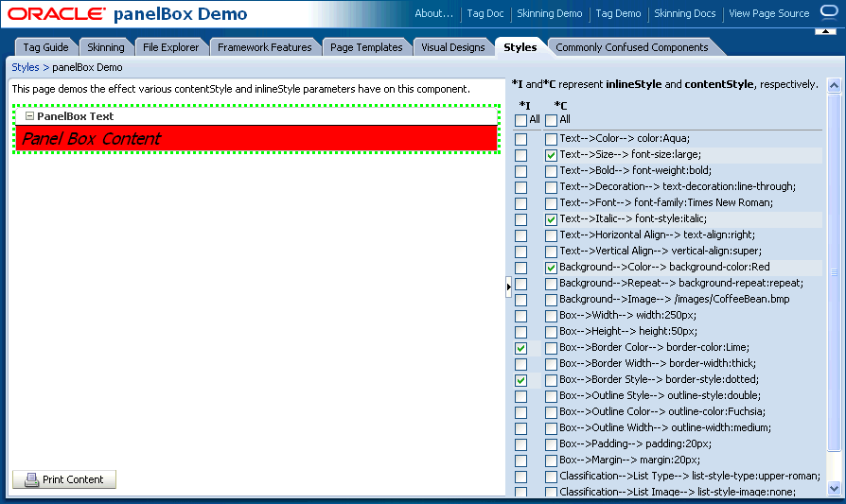Enable inlineStyle color:Aqua checkbox
This screenshot has height=504, width=846.
click(x=520, y=139)
